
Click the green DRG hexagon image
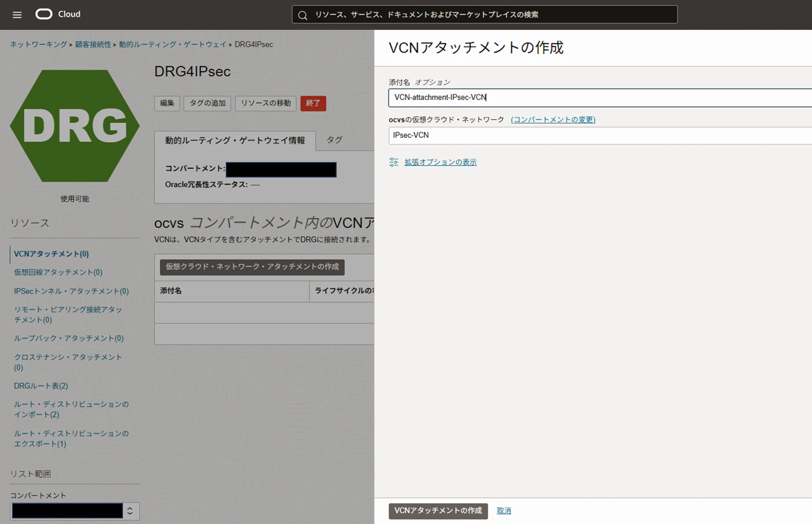coord(74,126)
